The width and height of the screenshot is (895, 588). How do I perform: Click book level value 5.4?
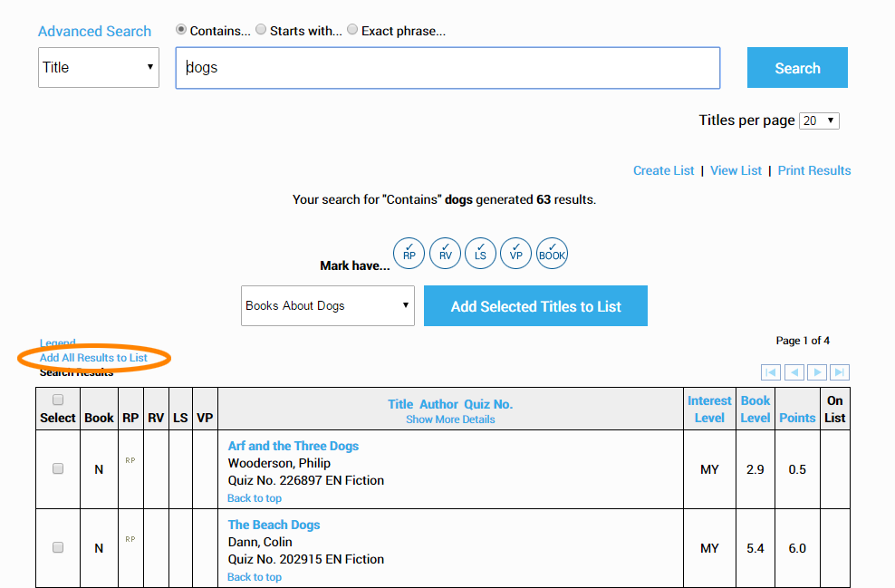[x=755, y=549]
